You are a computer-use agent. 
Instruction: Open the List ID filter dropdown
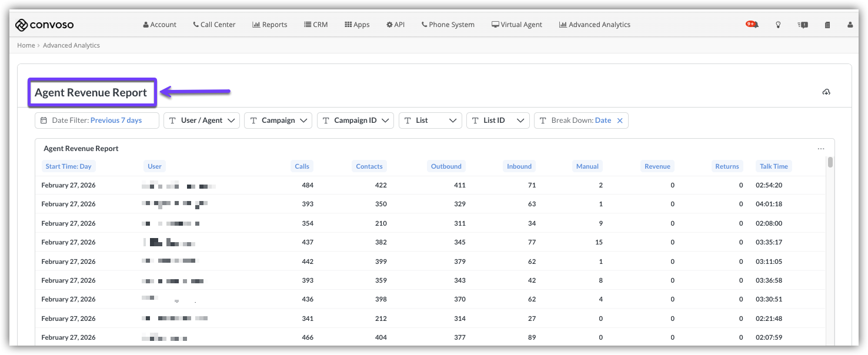click(498, 120)
